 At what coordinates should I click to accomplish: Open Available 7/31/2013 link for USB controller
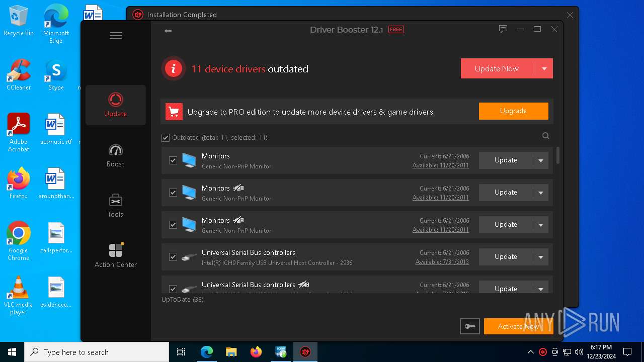click(x=442, y=262)
